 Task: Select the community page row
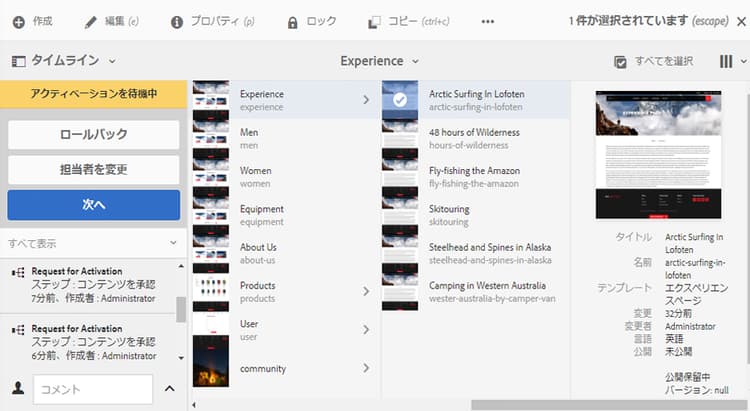pyautogui.click(x=286, y=367)
